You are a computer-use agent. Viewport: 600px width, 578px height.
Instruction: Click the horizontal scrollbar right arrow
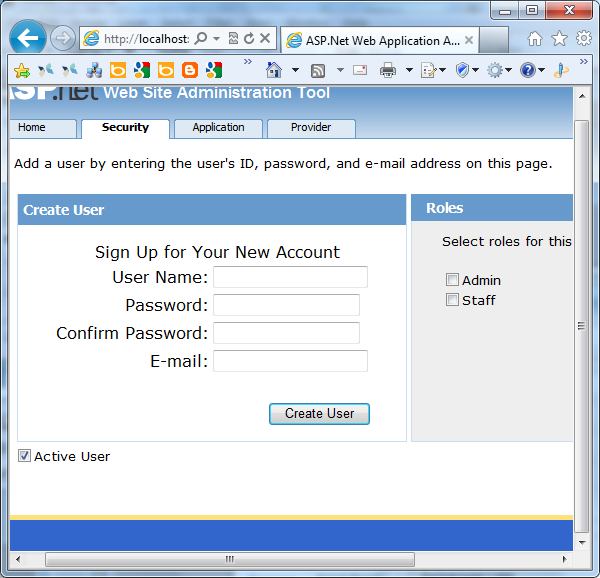click(x=565, y=559)
